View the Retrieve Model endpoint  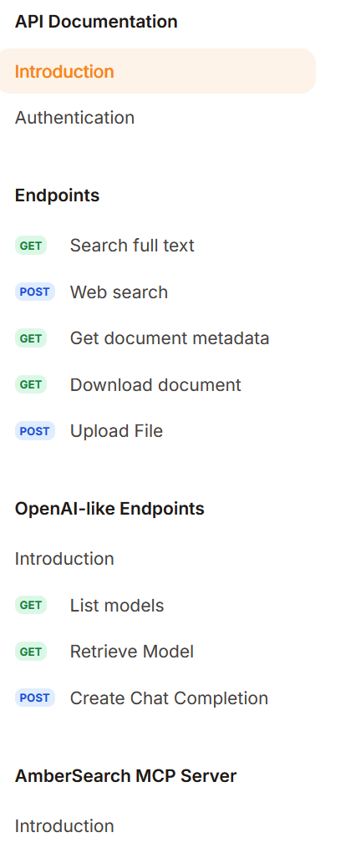coord(132,652)
